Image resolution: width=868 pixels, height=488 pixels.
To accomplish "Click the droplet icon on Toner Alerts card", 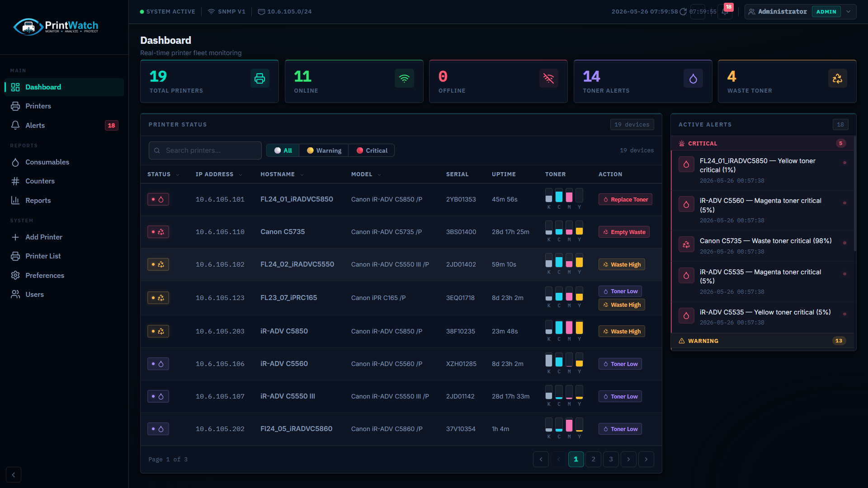I will (693, 79).
